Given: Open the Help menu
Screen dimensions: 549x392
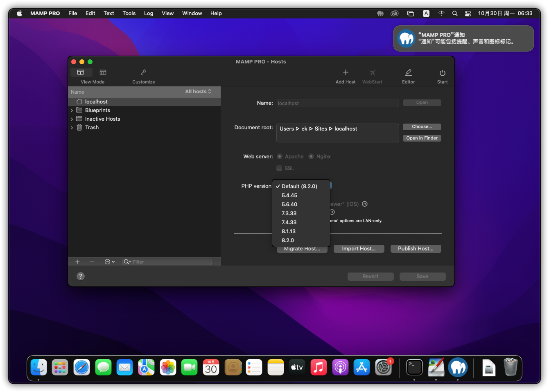Looking at the screenshot, I should (x=216, y=14).
